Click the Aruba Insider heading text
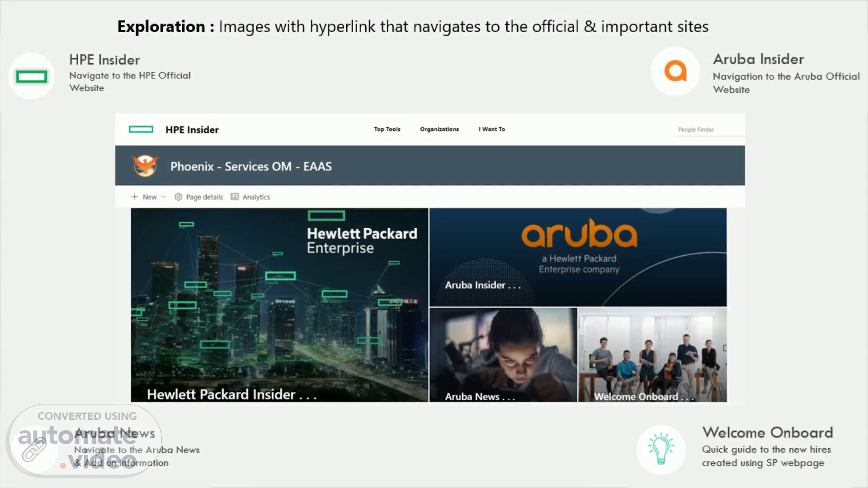The width and height of the screenshot is (868, 488). tap(759, 59)
